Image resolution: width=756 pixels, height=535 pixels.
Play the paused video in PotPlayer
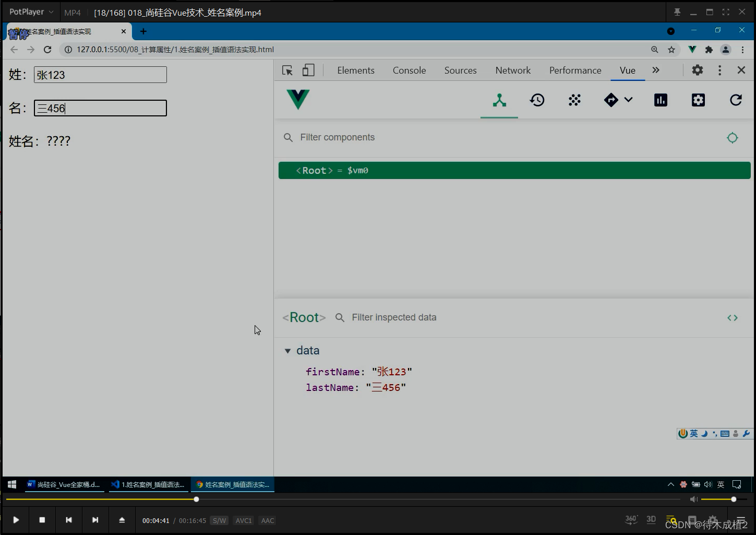(x=16, y=520)
